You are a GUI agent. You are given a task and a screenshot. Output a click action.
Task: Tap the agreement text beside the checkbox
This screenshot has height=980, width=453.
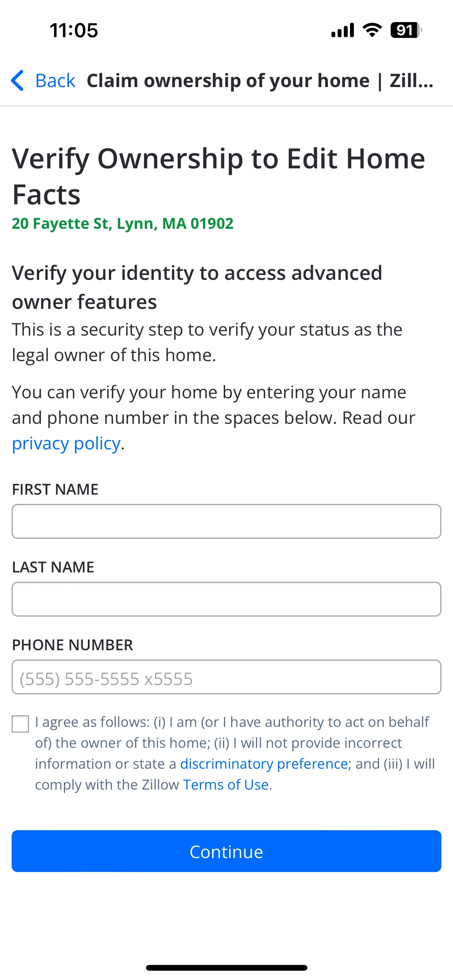click(235, 753)
